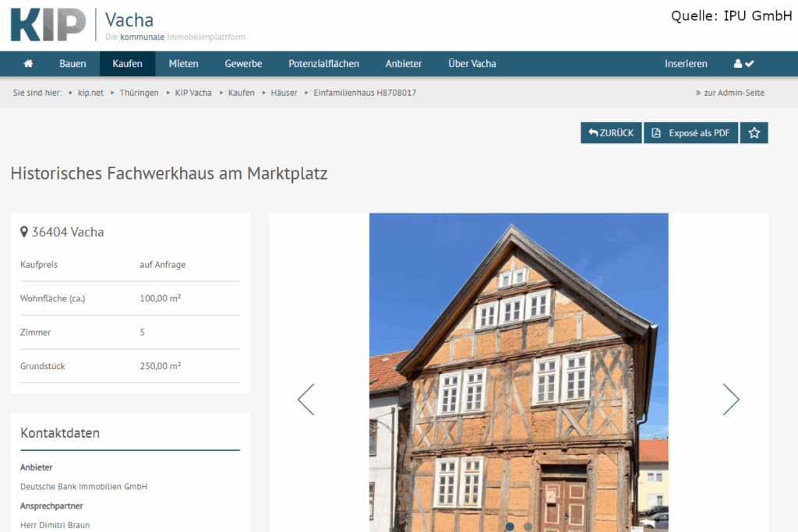Download Exposé als PDF
The image size is (798, 532).
[x=690, y=133]
